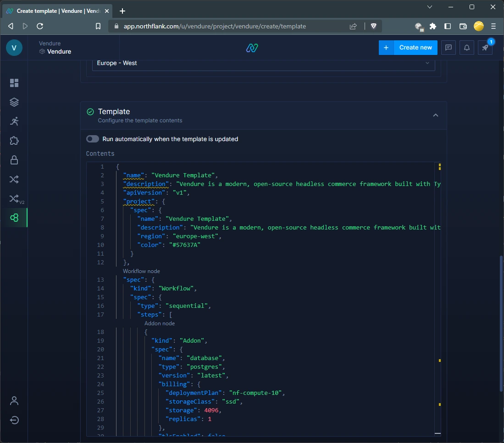This screenshot has width=504, height=443.
Task: Select the highlighted templates icon in sidebar
Action: coord(14,218)
